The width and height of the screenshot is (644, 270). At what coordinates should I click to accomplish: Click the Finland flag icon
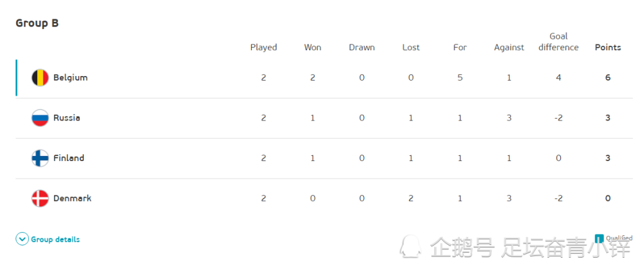(40, 159)
